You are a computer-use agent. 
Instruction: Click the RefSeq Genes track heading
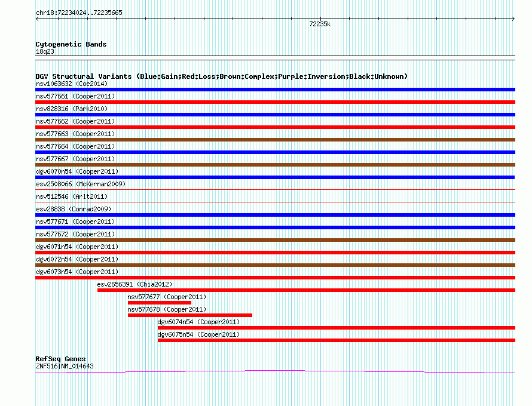click(x=60, y=359)
